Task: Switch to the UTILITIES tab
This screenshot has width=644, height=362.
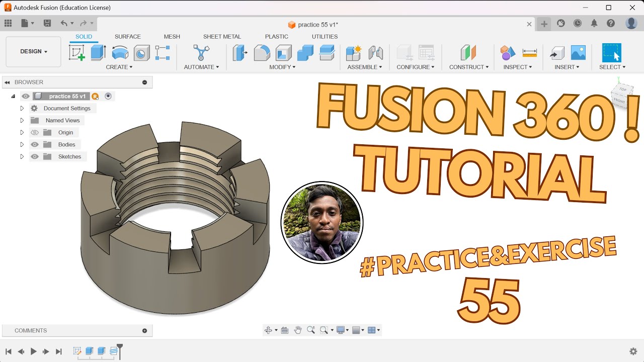Action: tap(325, 36)
